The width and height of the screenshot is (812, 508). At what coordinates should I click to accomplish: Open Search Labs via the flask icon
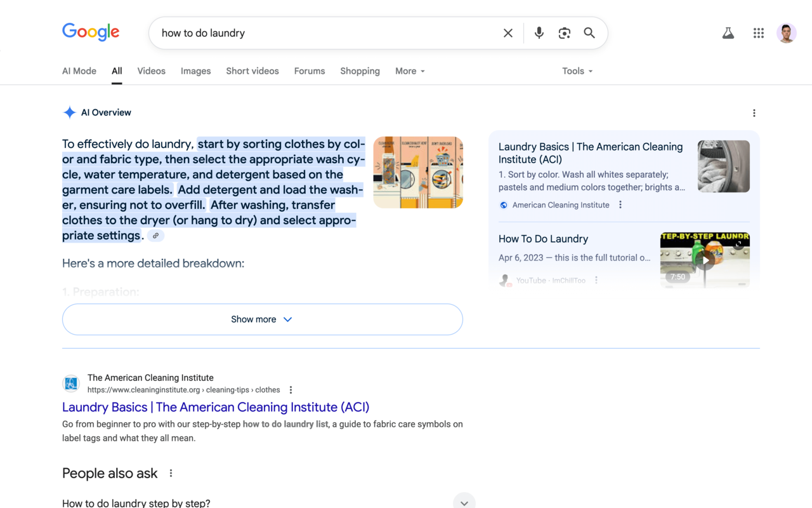(728, 32)
